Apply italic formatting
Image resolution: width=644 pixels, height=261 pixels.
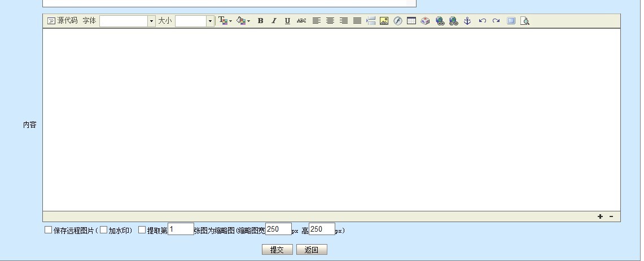pyautogui.click(x=274, y=21)
